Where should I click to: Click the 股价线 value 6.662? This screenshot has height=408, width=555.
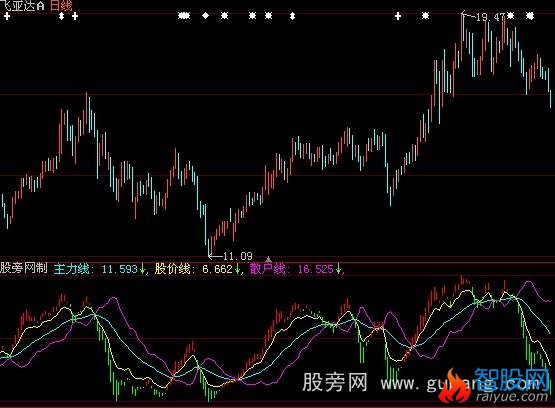click(217, 269)
